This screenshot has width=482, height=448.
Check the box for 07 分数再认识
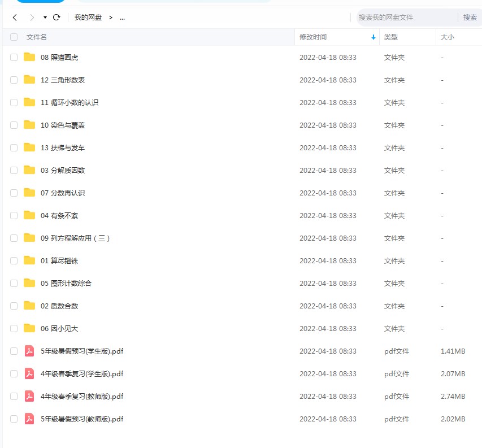tap(14, 193)
